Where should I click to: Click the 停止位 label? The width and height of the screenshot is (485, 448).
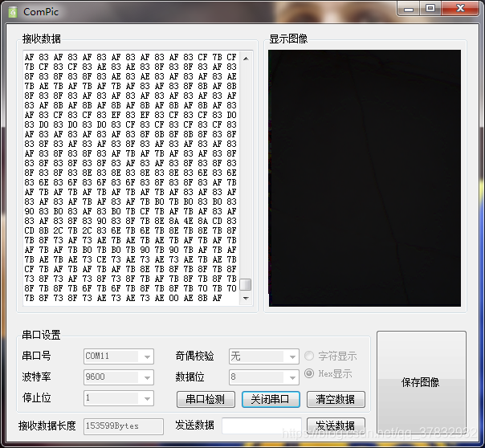36,398
